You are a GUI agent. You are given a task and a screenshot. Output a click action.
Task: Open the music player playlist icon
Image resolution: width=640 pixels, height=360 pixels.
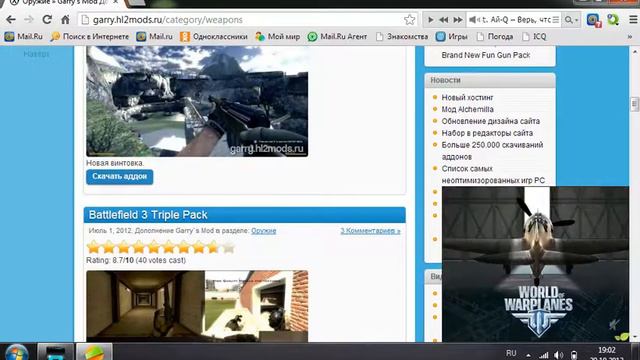pos(556,20)
